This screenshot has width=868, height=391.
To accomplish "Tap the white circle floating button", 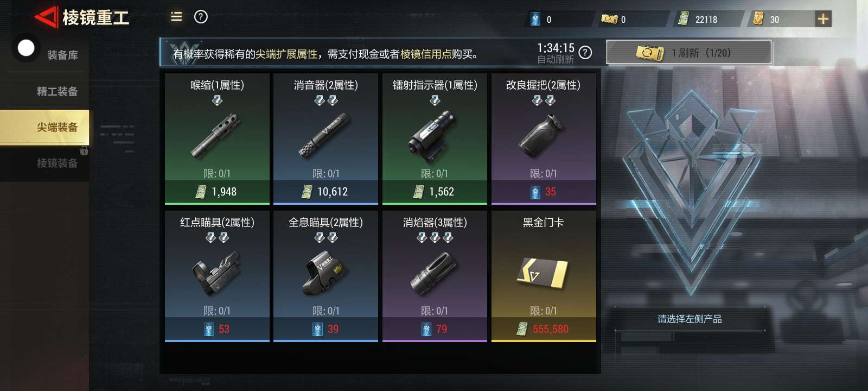I will coord(26,48).
